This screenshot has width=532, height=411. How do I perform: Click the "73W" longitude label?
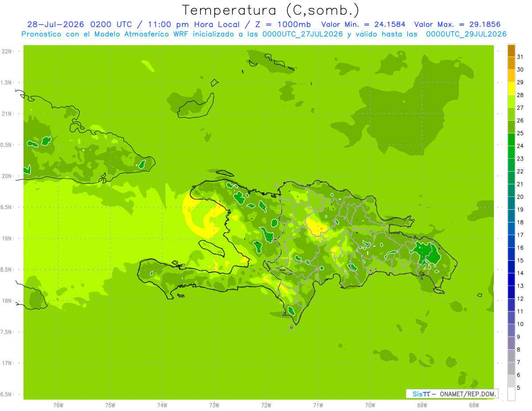coord(214,406)
